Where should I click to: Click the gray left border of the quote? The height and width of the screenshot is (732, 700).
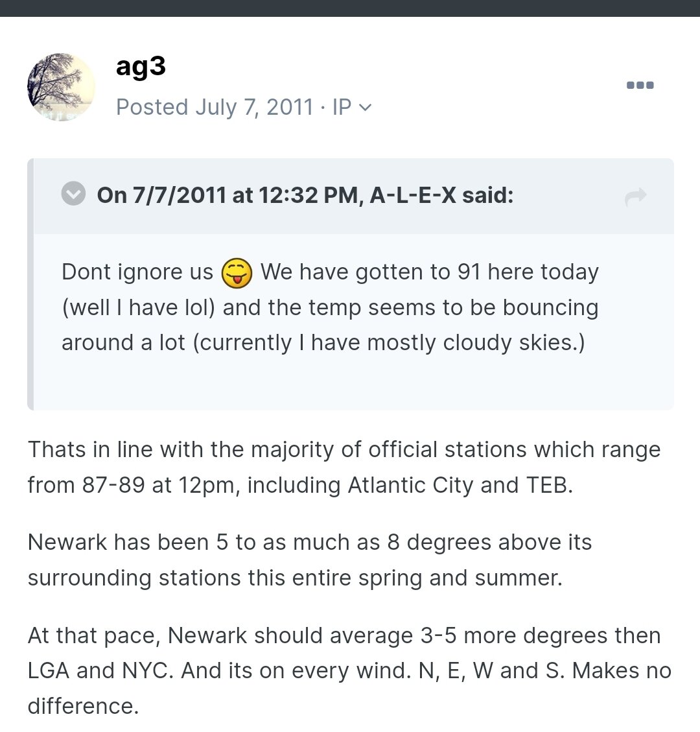30,284
